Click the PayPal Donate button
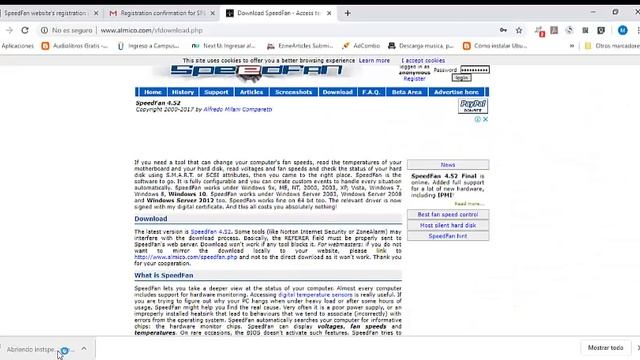Viewport: 640px width, 360px height. tap(473, 106)
